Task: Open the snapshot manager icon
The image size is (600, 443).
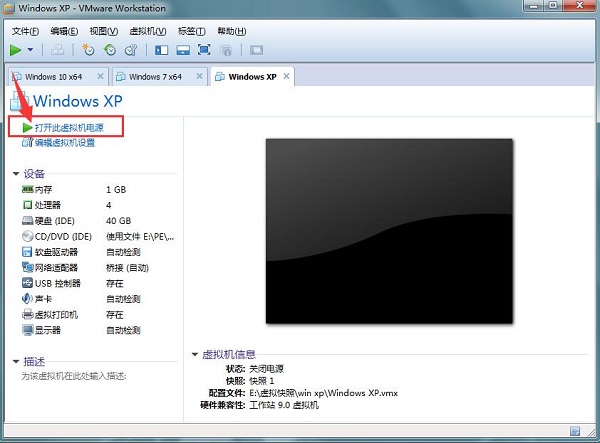Action: point(131,49)
